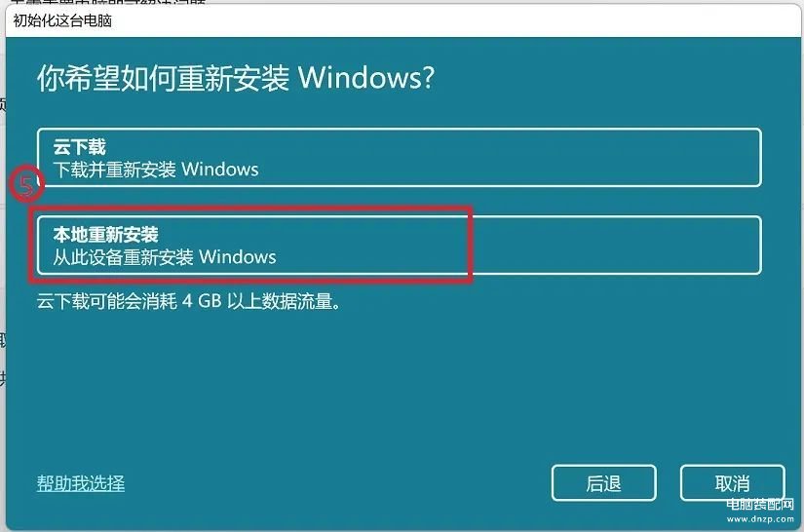Image resolution: width=804 pixels, height=532 pixels.
Task: Click the www.dnzp.com watermark URL
Action: pos(760,518)
